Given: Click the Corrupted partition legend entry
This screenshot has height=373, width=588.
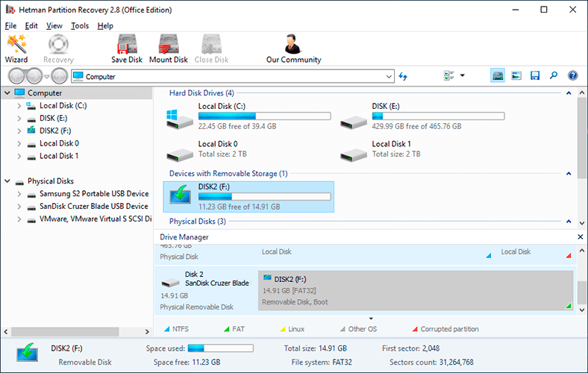Looking at the screenshot, I should click(x=445, y=329).
